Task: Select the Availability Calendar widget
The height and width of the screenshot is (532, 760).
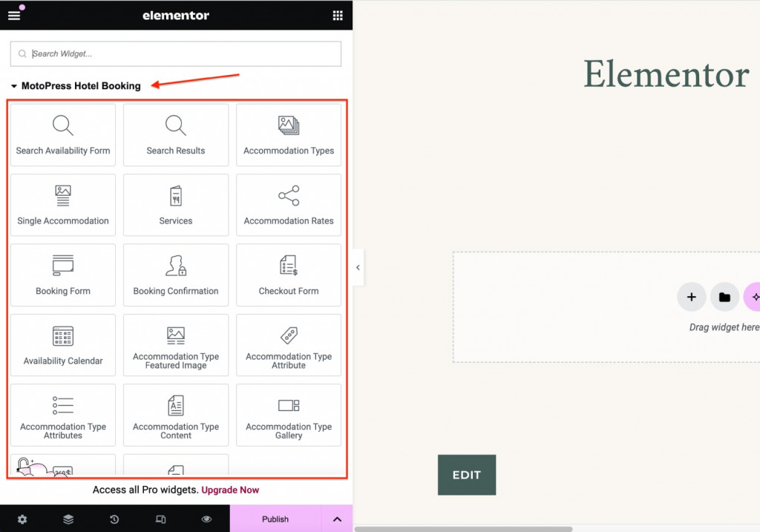Action: (63, 345)
